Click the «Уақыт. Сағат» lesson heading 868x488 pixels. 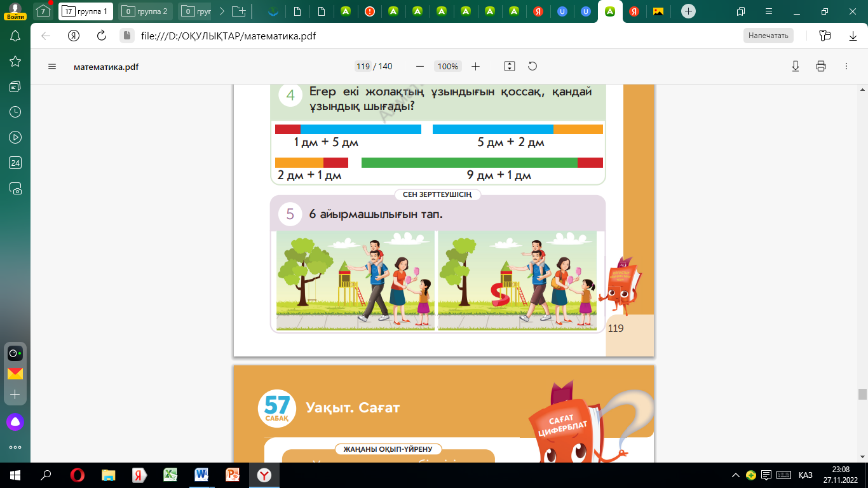[353, 407]
